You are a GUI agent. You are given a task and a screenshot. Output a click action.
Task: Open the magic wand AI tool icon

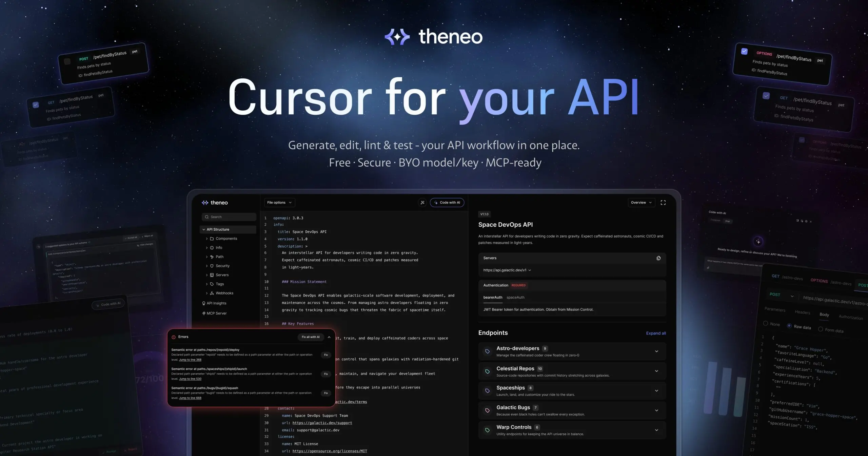[x=422, y=203]
